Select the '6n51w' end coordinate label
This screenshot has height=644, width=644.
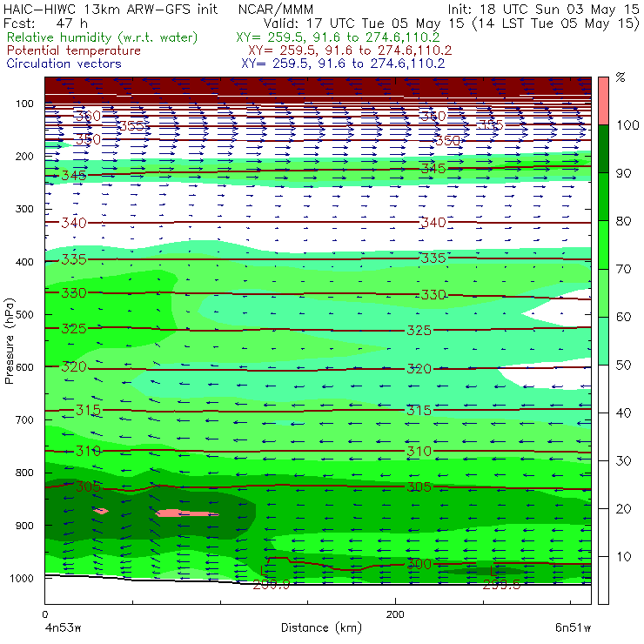[573, 628]
